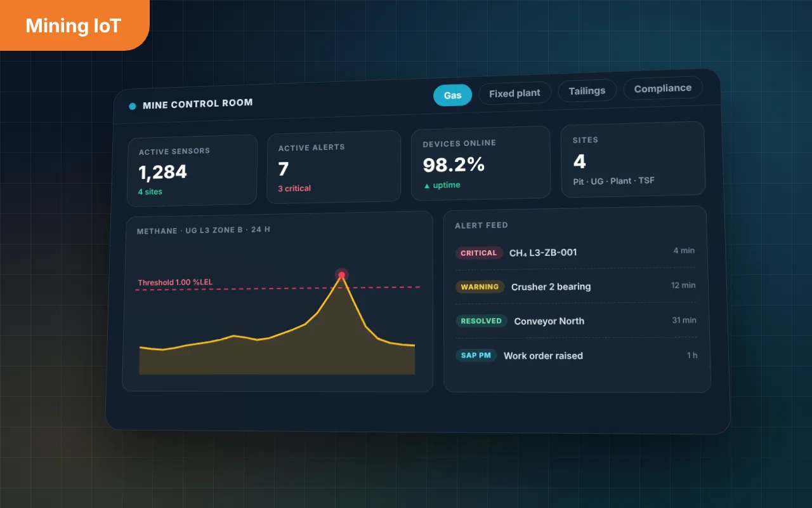This screenshot has height=508, width=812.
Task: Click the '4 min' timestamp
Action: [x=684, y=251]
